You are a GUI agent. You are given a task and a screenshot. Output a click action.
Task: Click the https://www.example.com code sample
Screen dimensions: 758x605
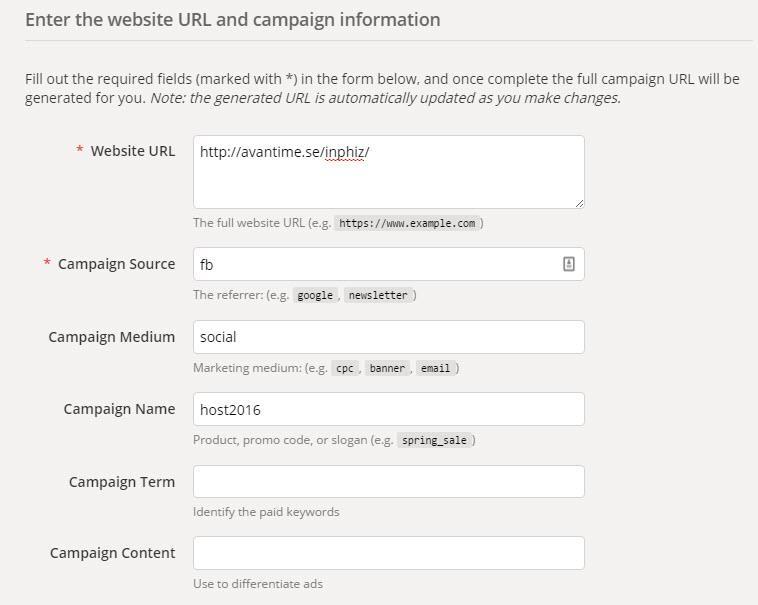[407, 223]
